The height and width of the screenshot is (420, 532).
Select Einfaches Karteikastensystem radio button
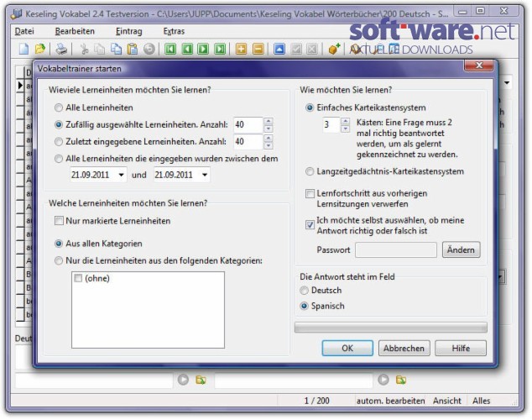(x=310, y=108)
